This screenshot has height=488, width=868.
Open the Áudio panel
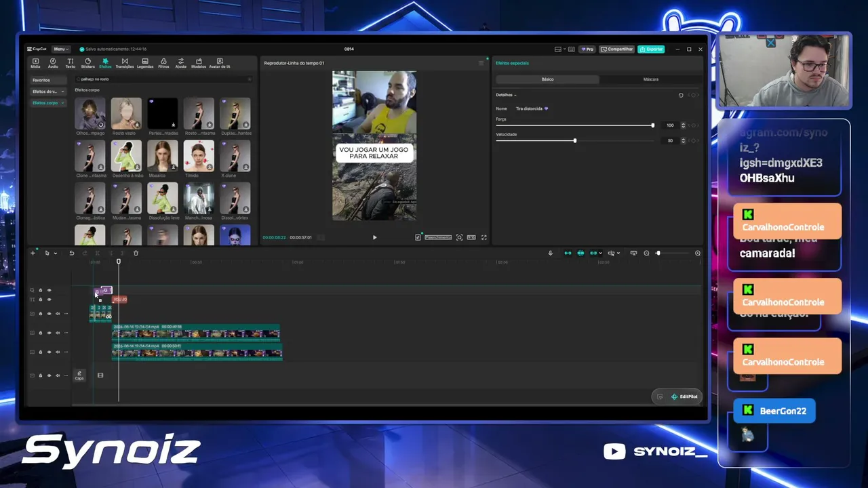(53, 63)
